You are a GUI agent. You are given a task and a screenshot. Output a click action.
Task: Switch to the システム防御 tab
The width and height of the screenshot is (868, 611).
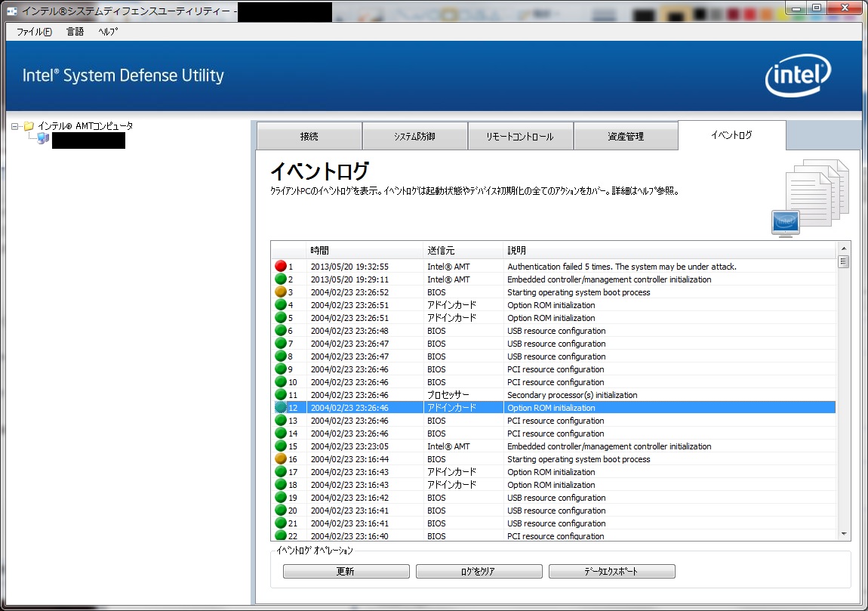414,136
